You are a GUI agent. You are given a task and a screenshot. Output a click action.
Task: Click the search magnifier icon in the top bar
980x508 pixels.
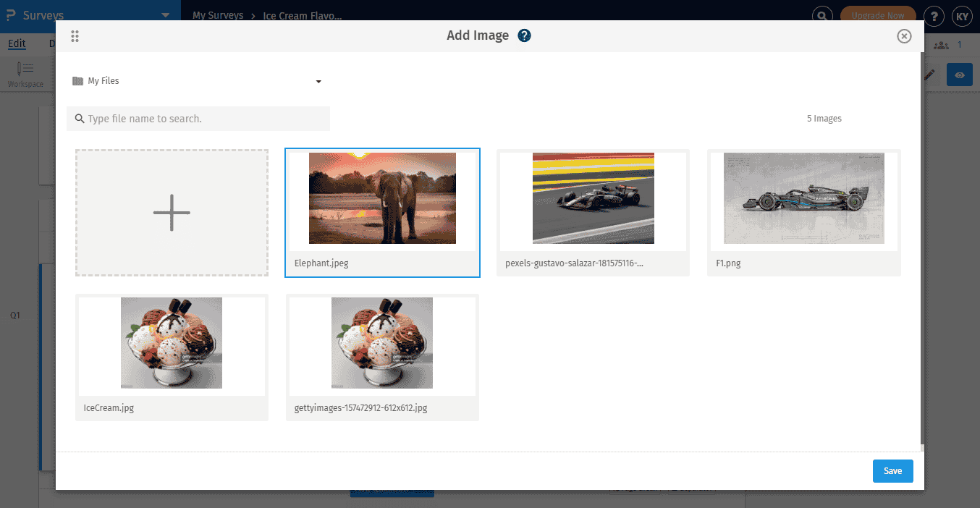821,15
